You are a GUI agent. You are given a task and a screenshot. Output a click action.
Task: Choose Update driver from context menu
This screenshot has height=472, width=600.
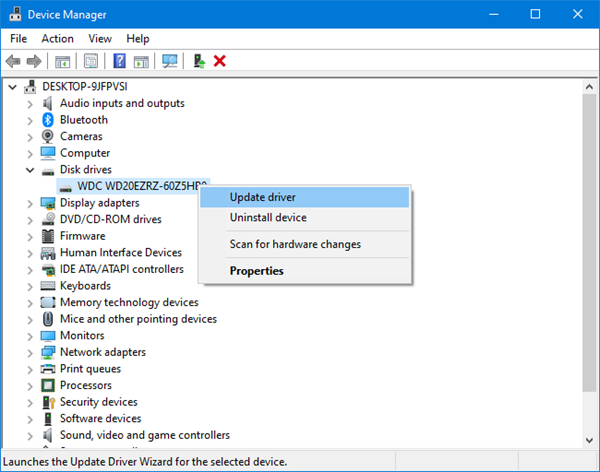click(x=305, y=197)
